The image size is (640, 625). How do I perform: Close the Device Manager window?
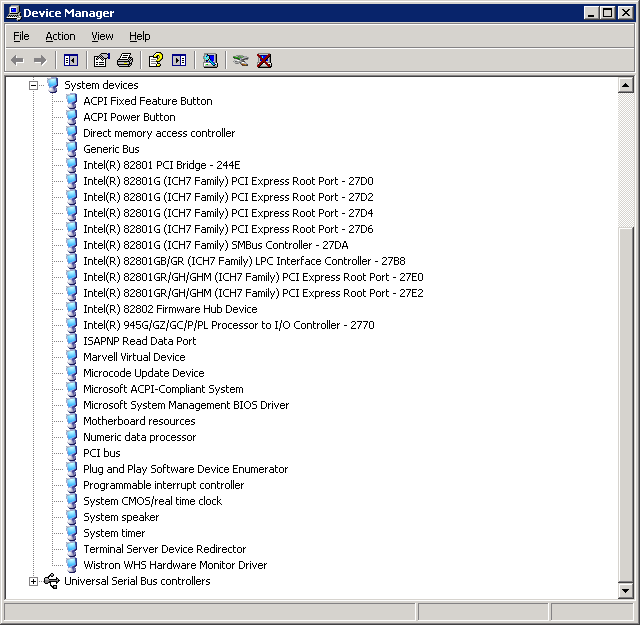(x=625, y=13)
